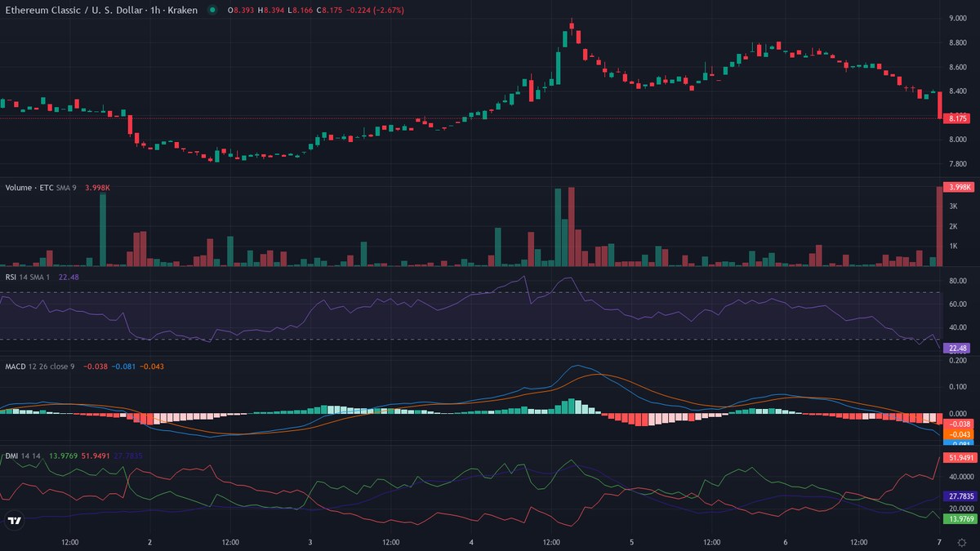Click the red 51.9491 DMI scale tag
The width and height of the screenshot is (980, 551).
[x=959, y=457]
